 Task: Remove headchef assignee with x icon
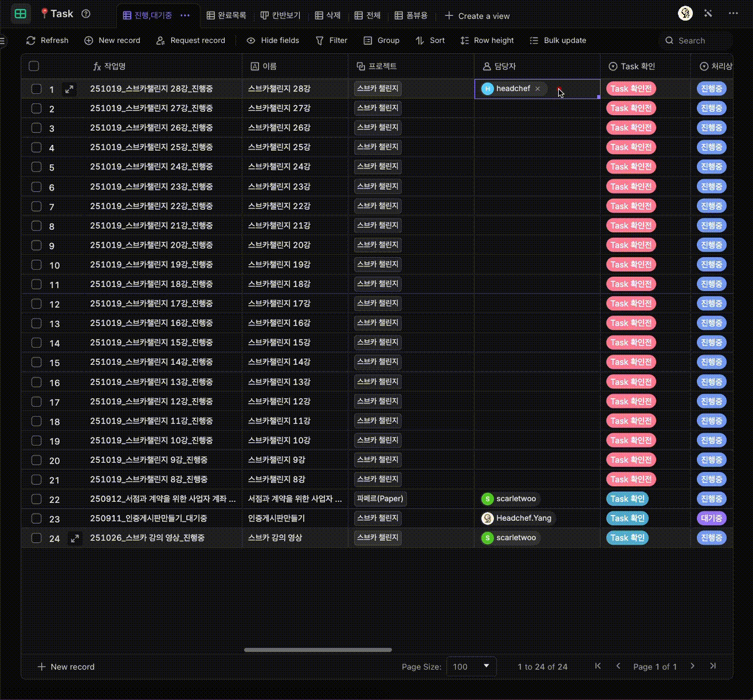click(538, 89)
